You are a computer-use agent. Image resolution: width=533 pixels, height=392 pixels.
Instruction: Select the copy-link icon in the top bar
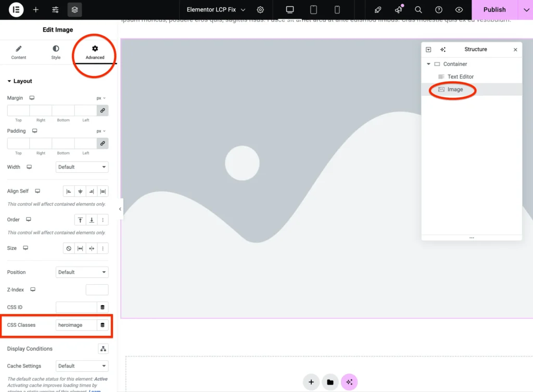click(378, 9)
